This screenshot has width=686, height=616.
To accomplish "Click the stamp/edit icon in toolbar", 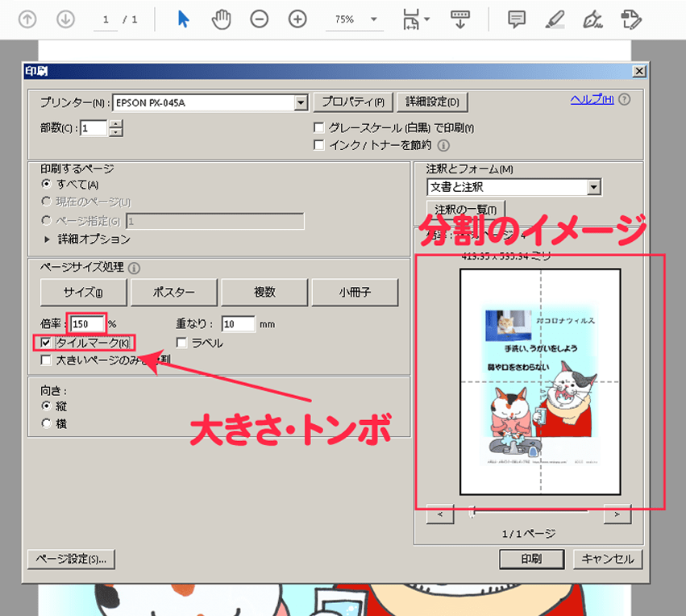I will pos(631,19).
